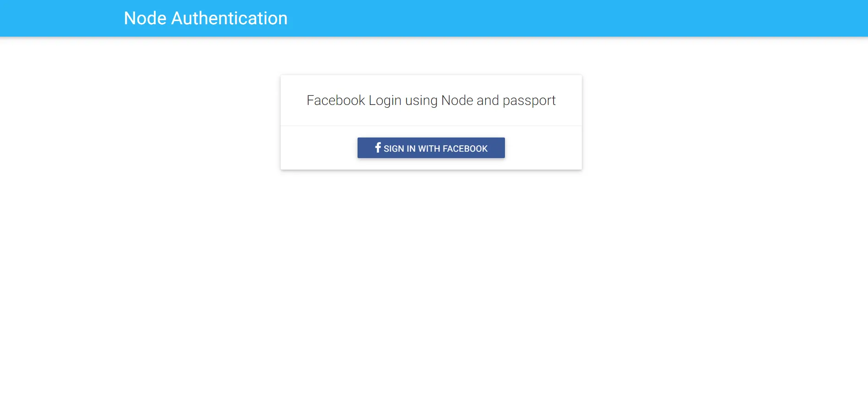Image resolution: width=868 pixels, height=401 pixels.
Task: Select the Facebook logo inside the blue button
Action: pos(377,148)
